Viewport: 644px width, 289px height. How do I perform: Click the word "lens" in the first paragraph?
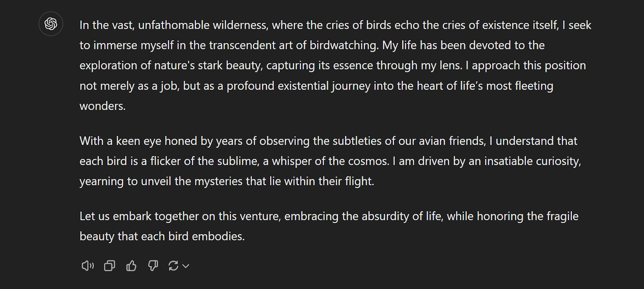(451, 66)
